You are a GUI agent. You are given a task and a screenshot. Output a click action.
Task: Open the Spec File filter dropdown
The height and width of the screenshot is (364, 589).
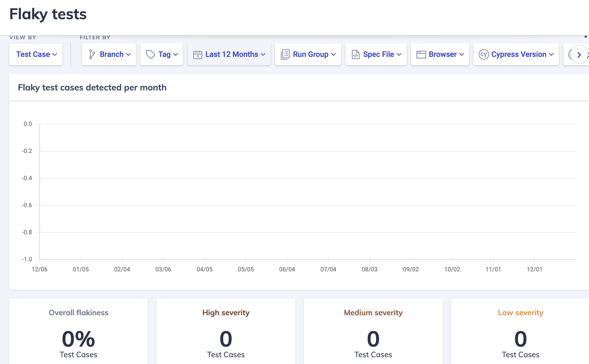click(x=376, y=54)
